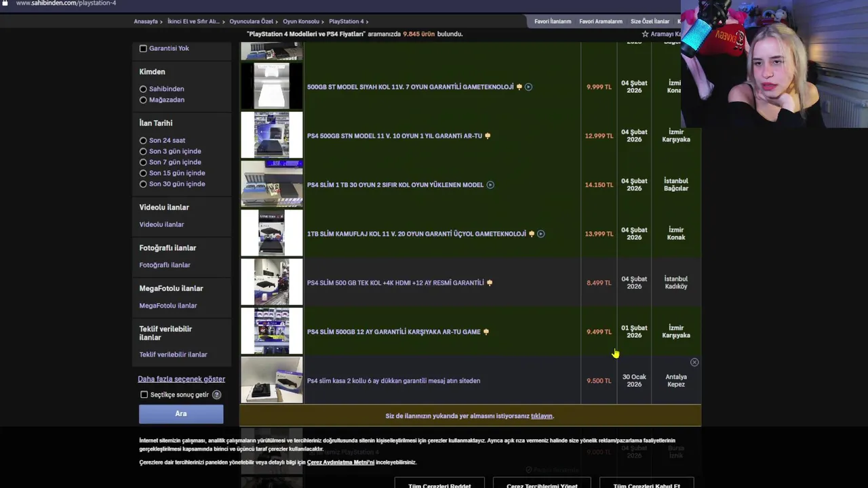Open thumbnail of 1TB SLİM KAMUFLAJ listing
This screenshot has height=488, width=868.
[272, 233]
